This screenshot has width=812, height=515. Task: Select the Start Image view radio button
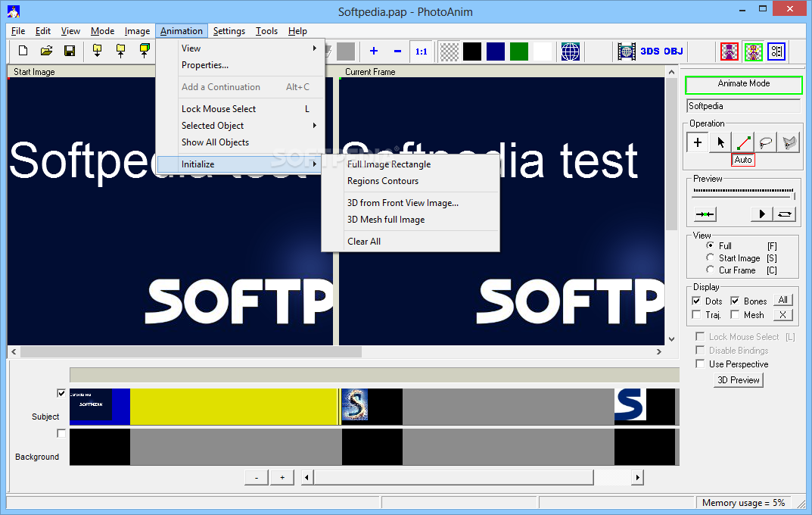710,257
